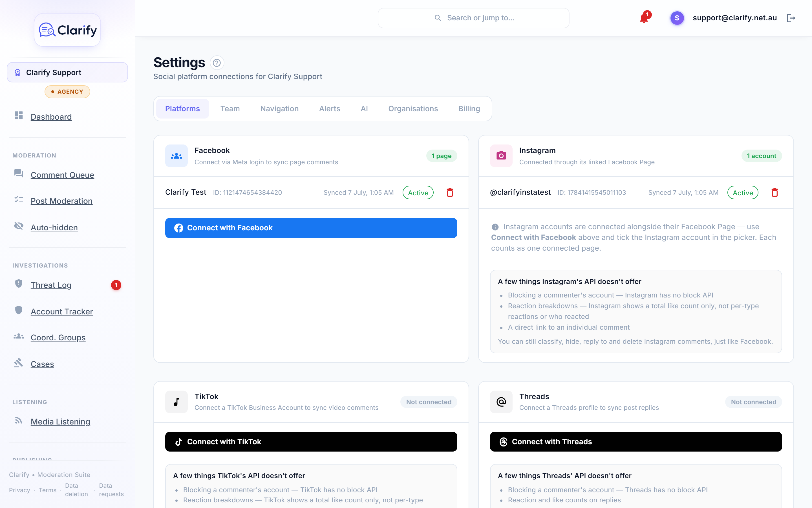812x508 pixels.
Task: Click the Dashboard grid icon
Action: (19, 116)
